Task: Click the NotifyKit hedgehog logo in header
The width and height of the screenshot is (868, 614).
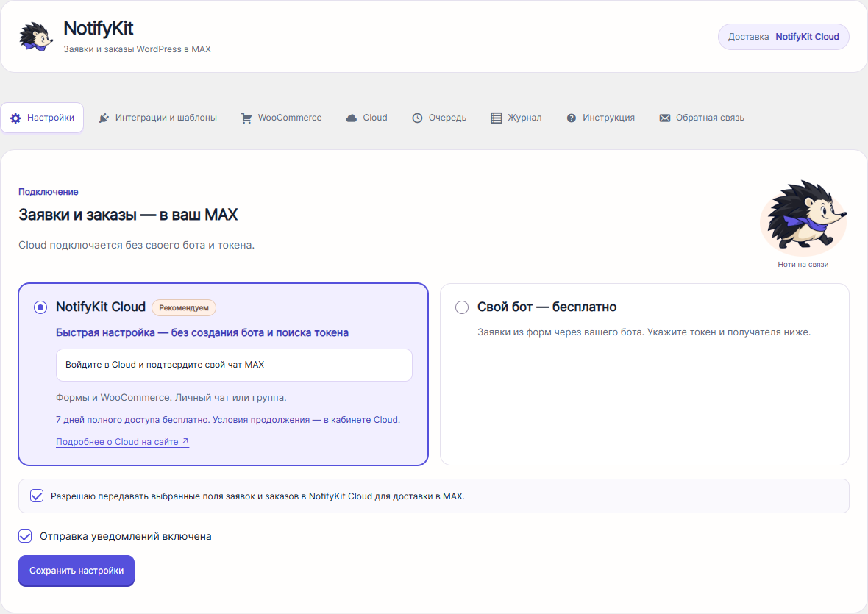Action: click(36, 37)
